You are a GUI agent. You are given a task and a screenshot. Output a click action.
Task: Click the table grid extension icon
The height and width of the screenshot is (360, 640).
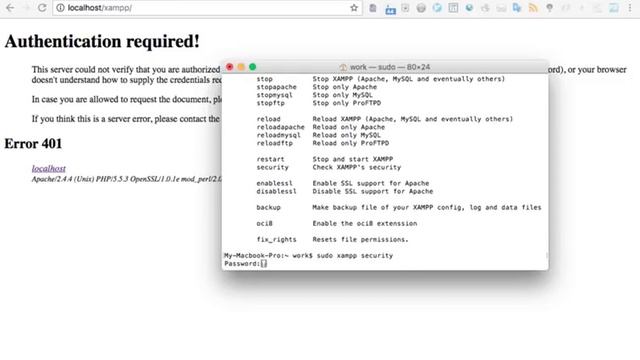(453, 8)
